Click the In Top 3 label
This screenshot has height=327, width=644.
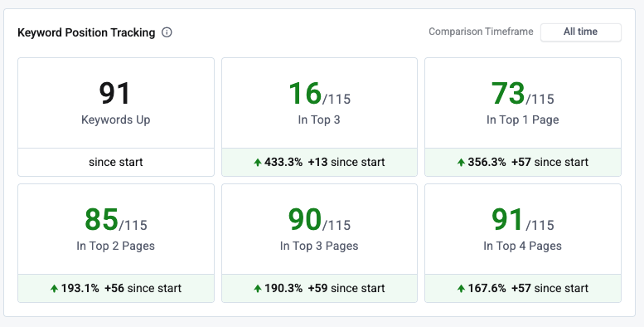[319, 120]
